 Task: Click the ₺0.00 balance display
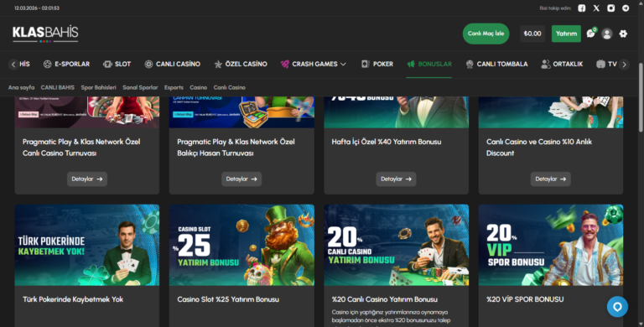[x=532, y=34]
